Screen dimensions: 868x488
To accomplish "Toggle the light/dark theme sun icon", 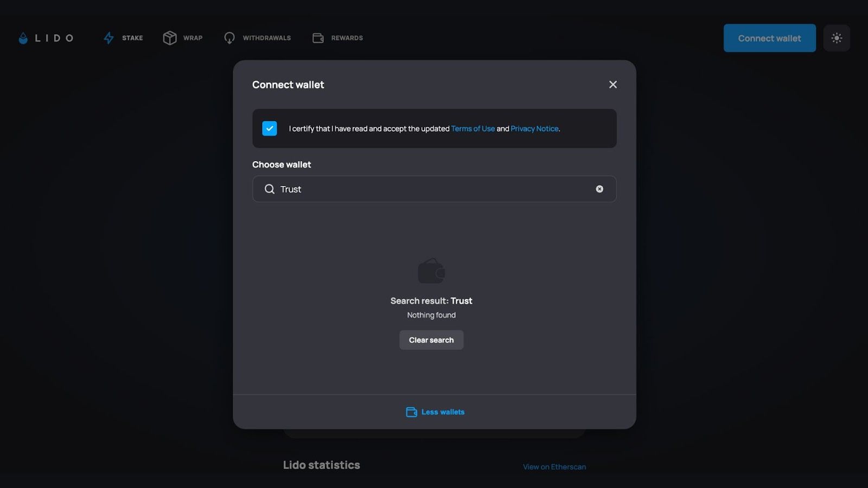I will coord(837,38).
